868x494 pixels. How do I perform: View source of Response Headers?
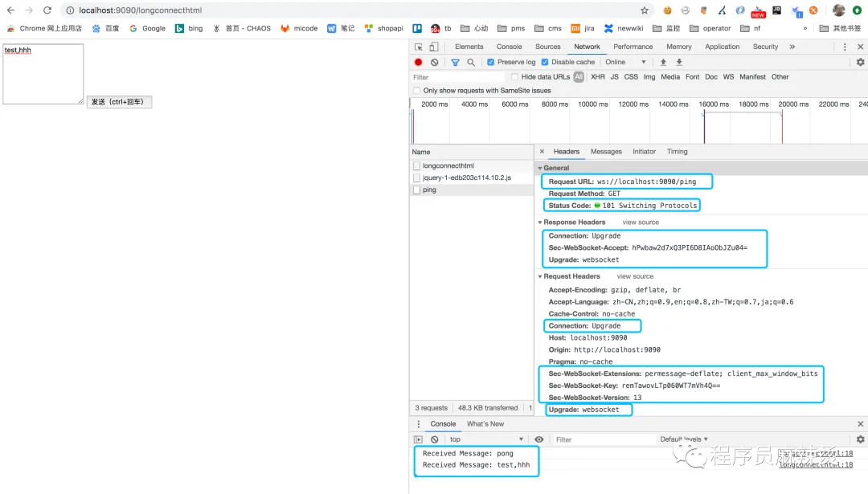tap(641, 223)
